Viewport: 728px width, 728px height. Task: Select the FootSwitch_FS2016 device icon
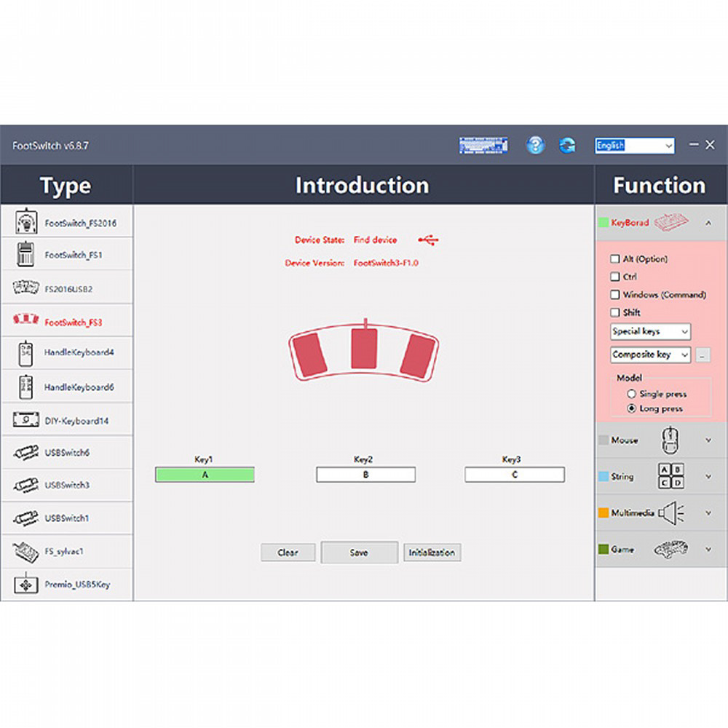pyautogui.click(x=26, y=222)
